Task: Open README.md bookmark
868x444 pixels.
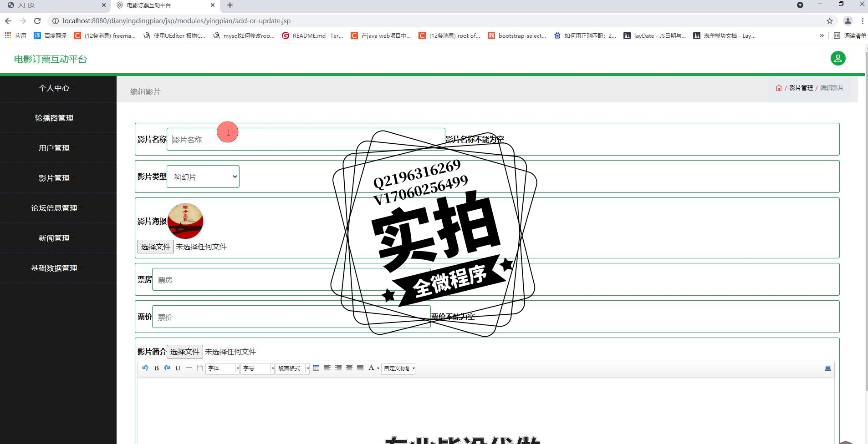Action: 312,35
